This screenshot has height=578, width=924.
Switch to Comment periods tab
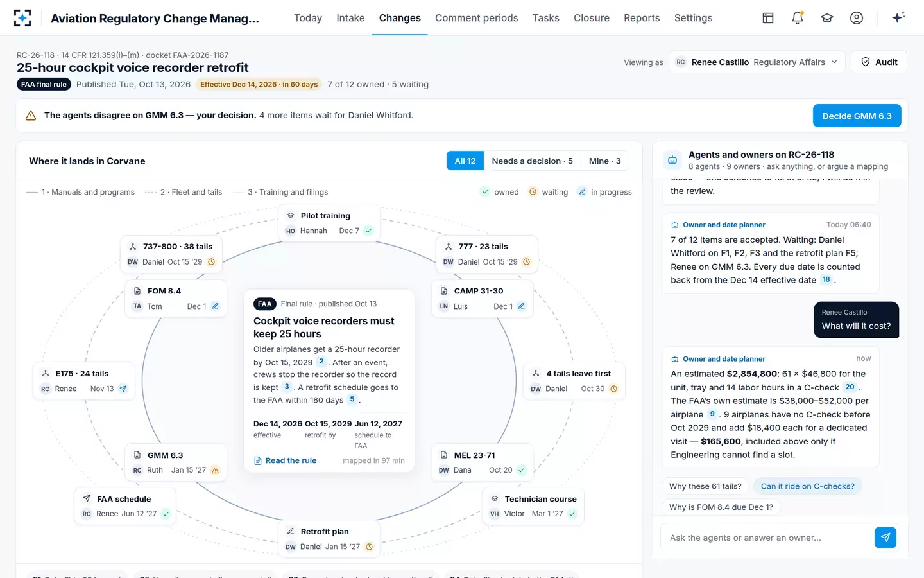click(477, 18)
